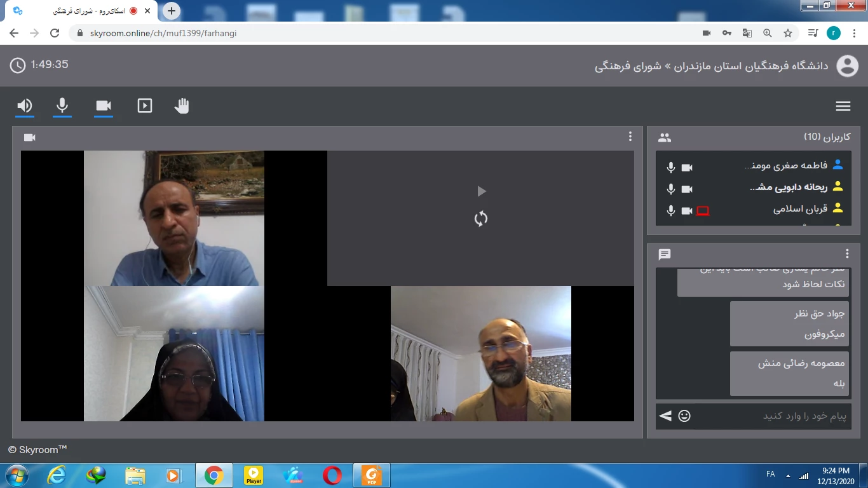Open the media playback share icon
Image resolution: width=868 pixels, height=488 pixels.
[x=145, y=105]
